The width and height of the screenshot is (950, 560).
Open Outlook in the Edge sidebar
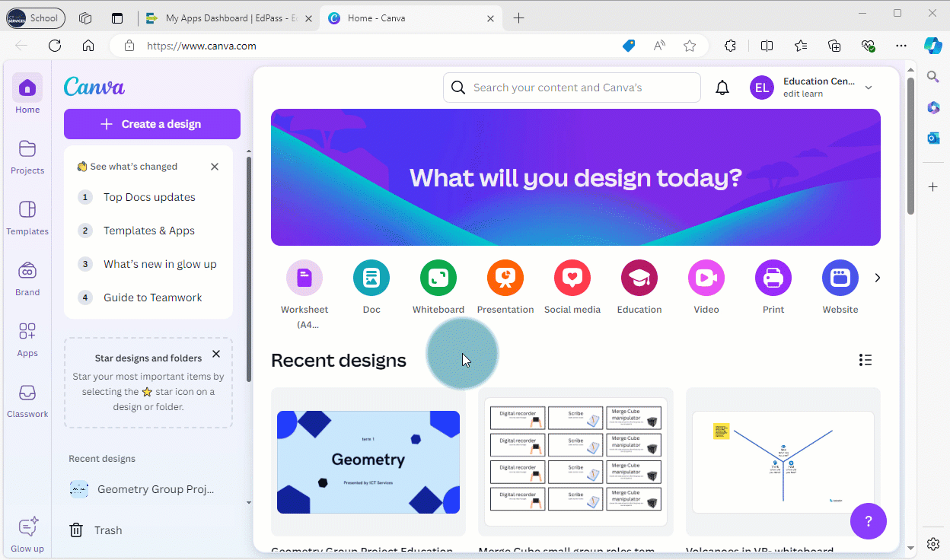(x=933, y=138)
